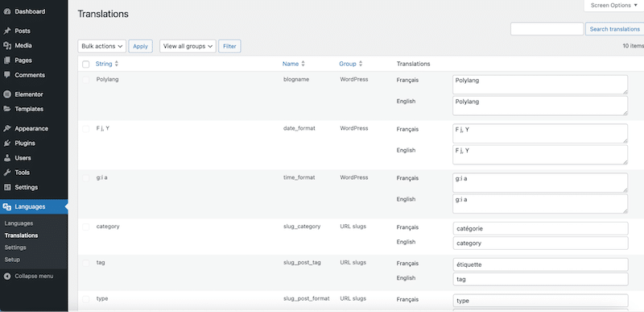Click the Search translations button
This screenshot has height=312, width=644.
pyautogui.click(x=614, y=29)
